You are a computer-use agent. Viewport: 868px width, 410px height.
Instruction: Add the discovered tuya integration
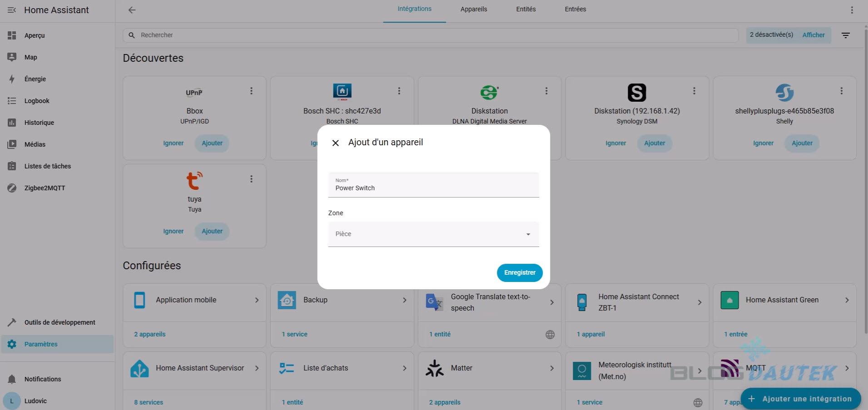tap(212, 231)
